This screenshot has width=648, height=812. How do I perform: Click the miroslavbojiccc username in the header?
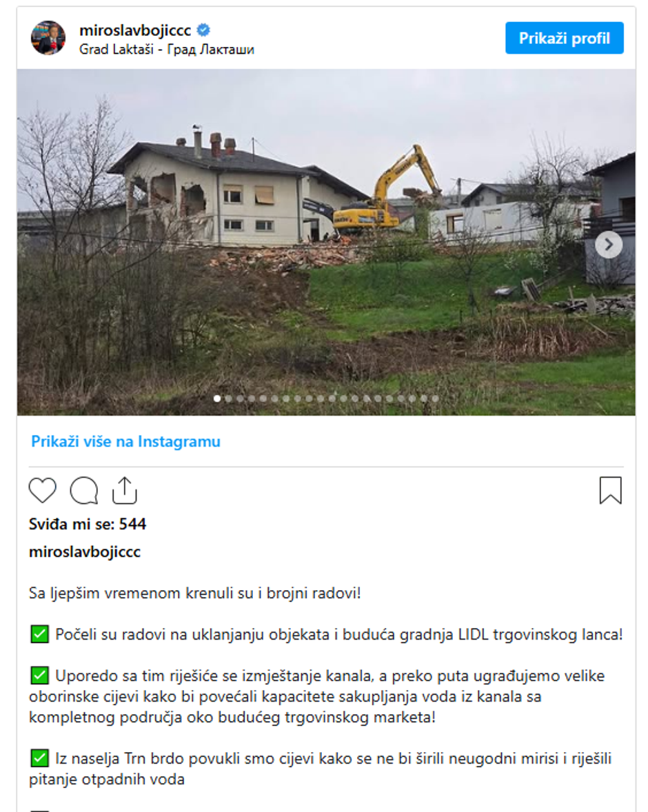[x=135, y=30]
